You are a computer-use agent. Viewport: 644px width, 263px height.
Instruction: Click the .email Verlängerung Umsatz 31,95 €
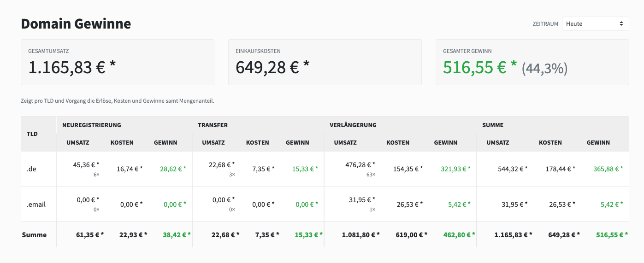pos(363,199)
